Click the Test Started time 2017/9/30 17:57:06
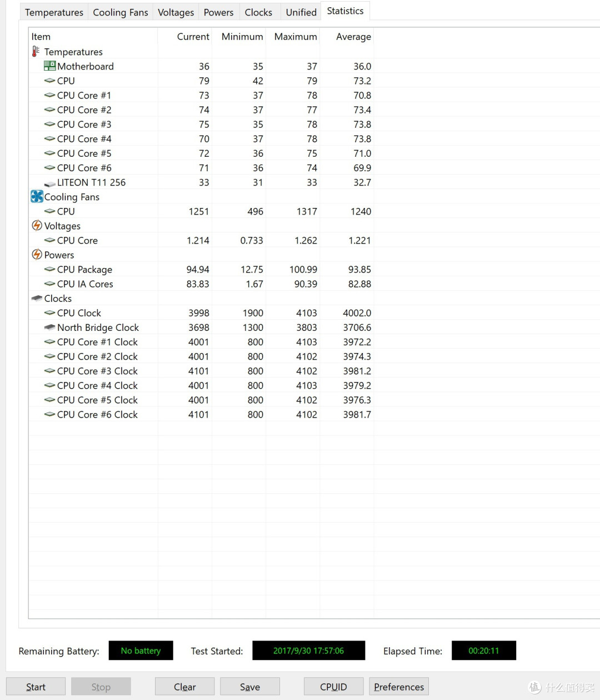This screenshot has width=600, height=700. 308,651
